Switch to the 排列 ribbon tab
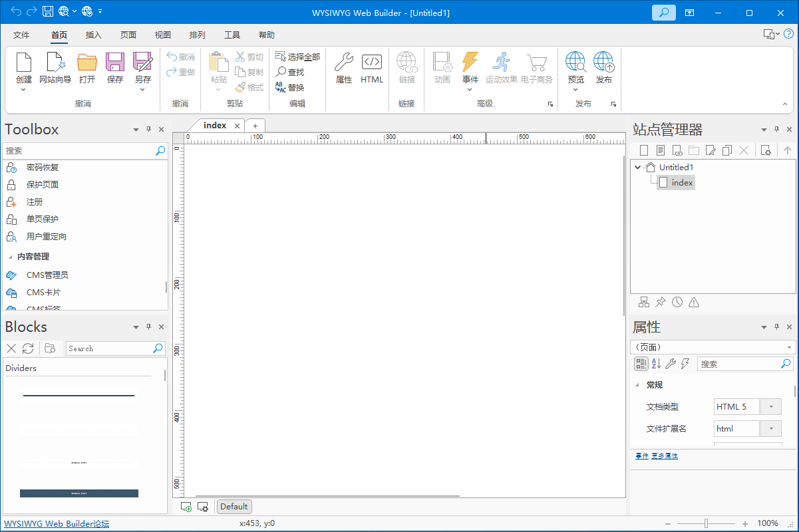799x532 pixels. tap(198, 35)
